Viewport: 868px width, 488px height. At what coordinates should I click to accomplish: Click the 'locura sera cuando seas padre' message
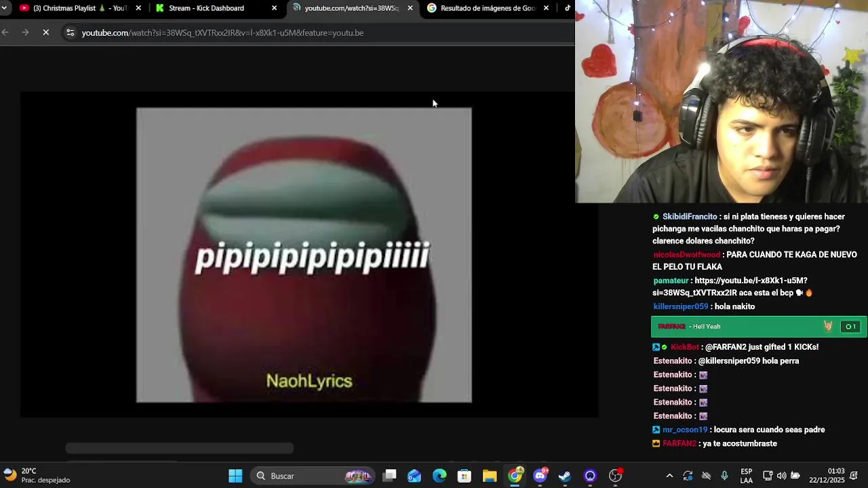pyautogui.click(x=769, y=430)
